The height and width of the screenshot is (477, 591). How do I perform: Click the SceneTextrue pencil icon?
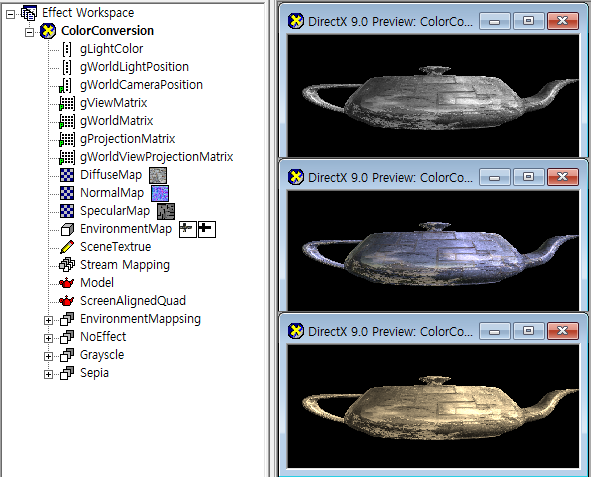(67, 247)
